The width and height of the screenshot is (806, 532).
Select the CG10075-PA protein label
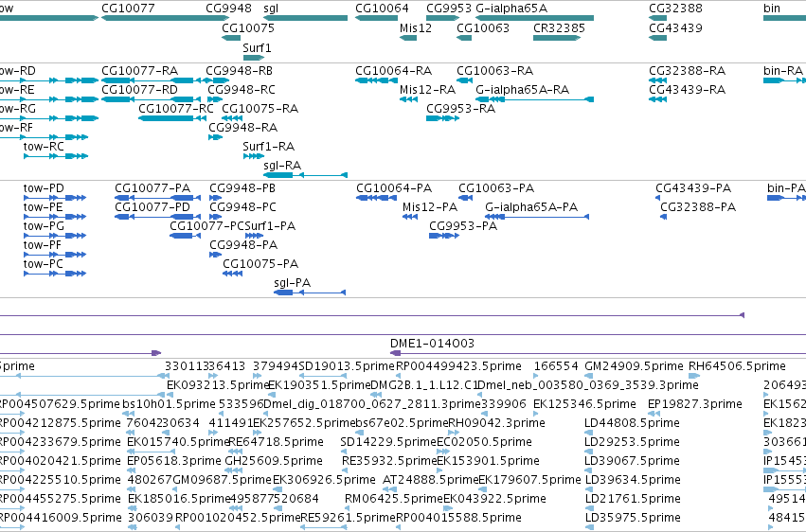tap(260, 264)
